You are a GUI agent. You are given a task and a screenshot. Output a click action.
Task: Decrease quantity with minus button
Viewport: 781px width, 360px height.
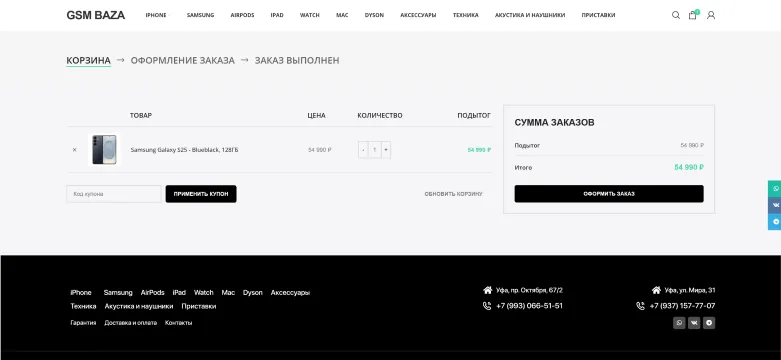tap(363, 150)
